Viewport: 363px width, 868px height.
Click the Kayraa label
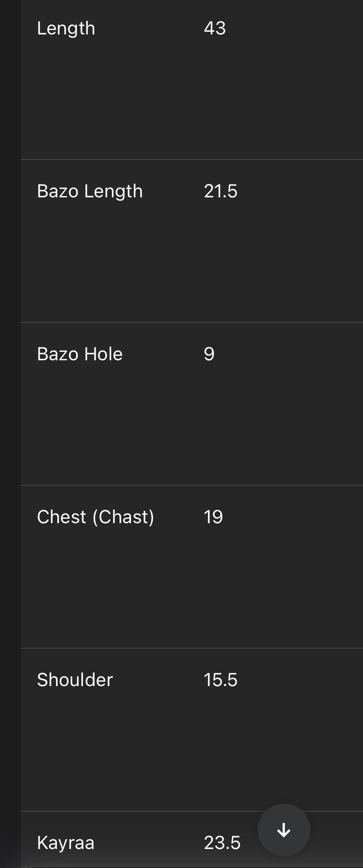tap(65, 843)
